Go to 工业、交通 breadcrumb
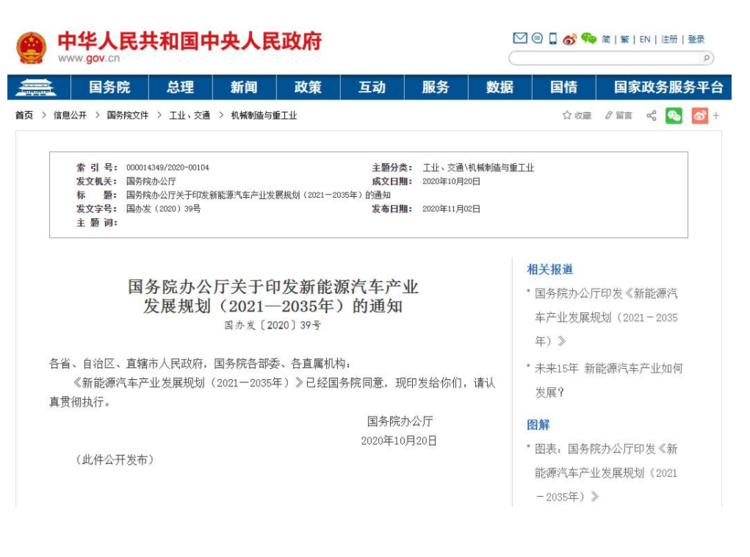Screen dimensions: 750x557 tap(189, 115)
